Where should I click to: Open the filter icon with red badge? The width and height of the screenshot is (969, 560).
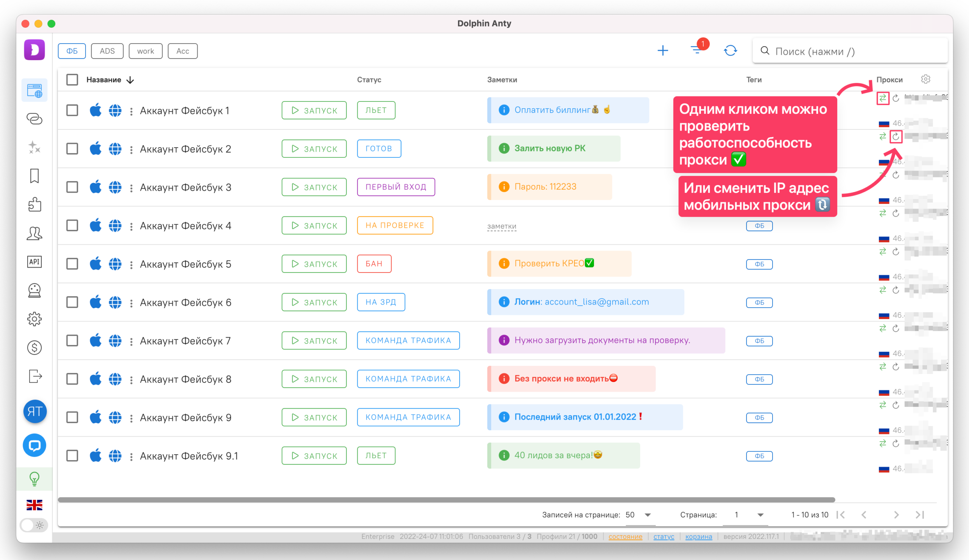(x=697, y=50)
